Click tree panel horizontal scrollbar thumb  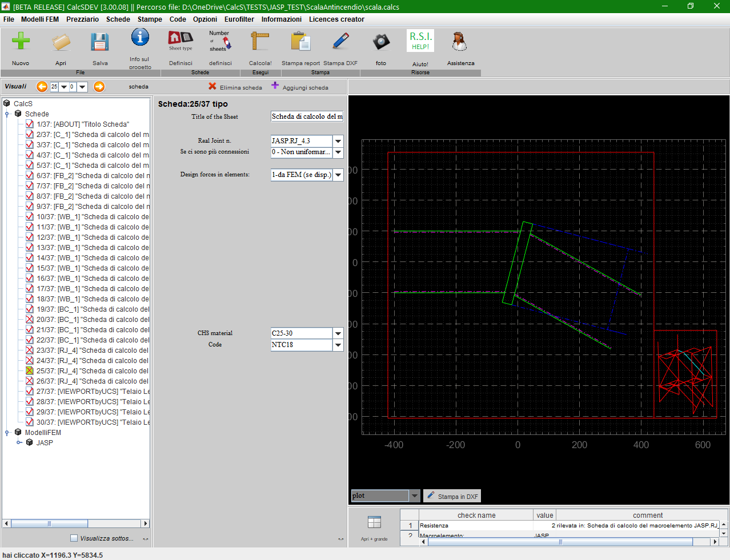(x=49, y=523)
